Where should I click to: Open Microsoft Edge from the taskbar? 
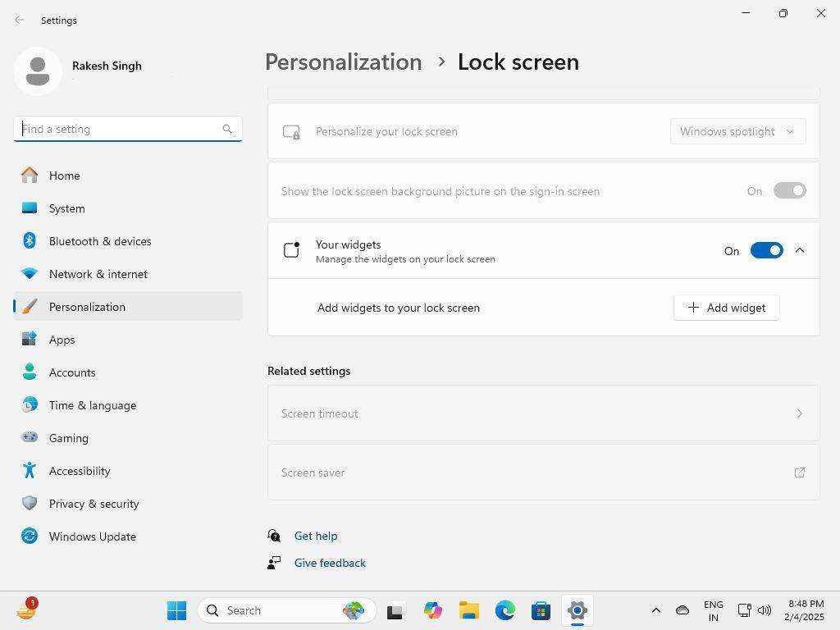[x=504, y=610]
